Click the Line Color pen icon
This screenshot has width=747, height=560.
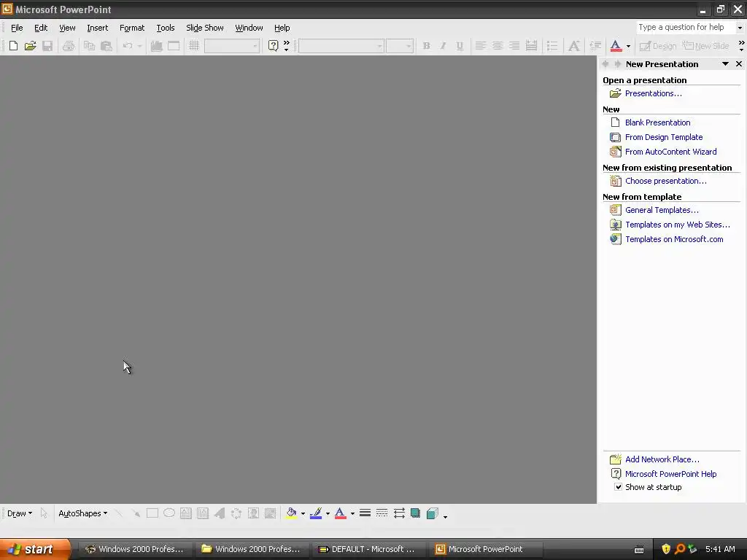316,513
